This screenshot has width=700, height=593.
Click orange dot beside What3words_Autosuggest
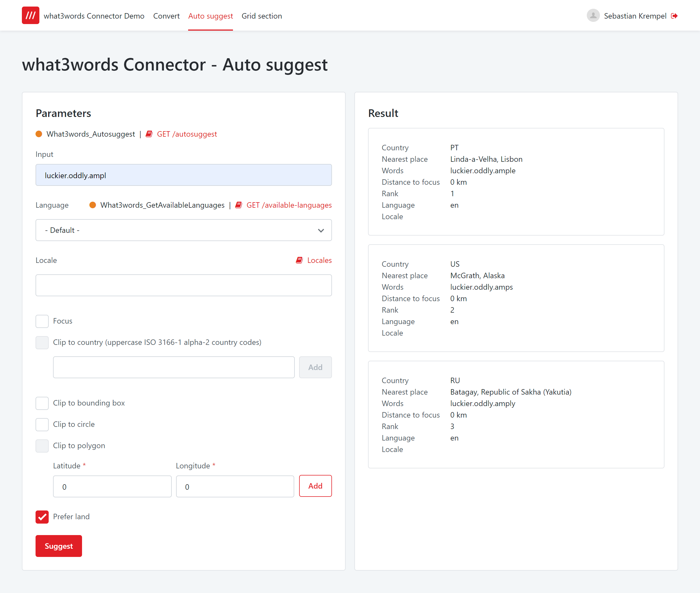39,134
